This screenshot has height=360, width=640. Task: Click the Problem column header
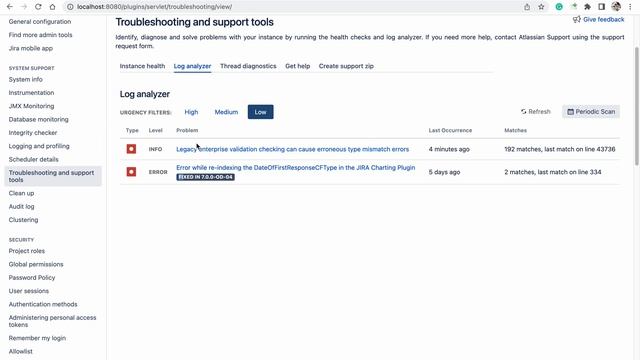coord(187,130)
